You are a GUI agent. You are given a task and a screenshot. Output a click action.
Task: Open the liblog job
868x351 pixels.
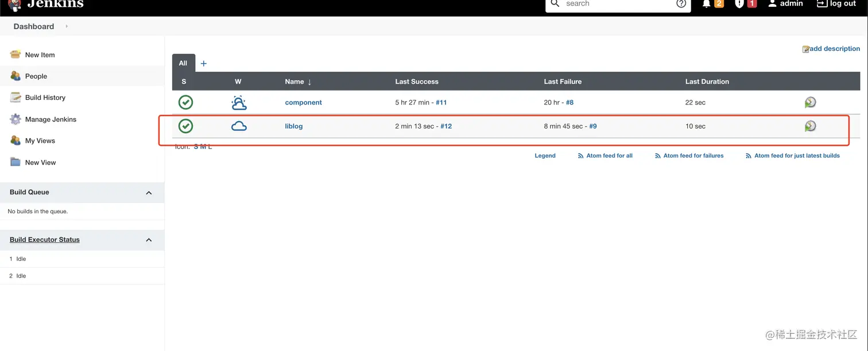(x=294, y=126)
